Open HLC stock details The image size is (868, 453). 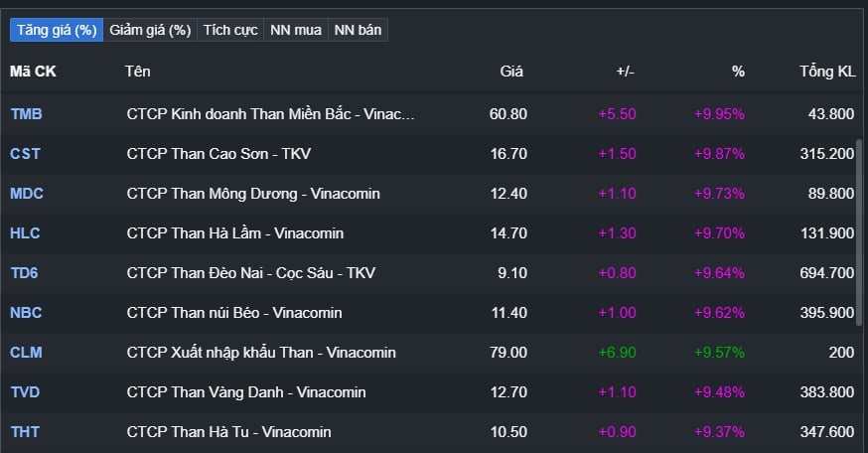coord(25,233)
